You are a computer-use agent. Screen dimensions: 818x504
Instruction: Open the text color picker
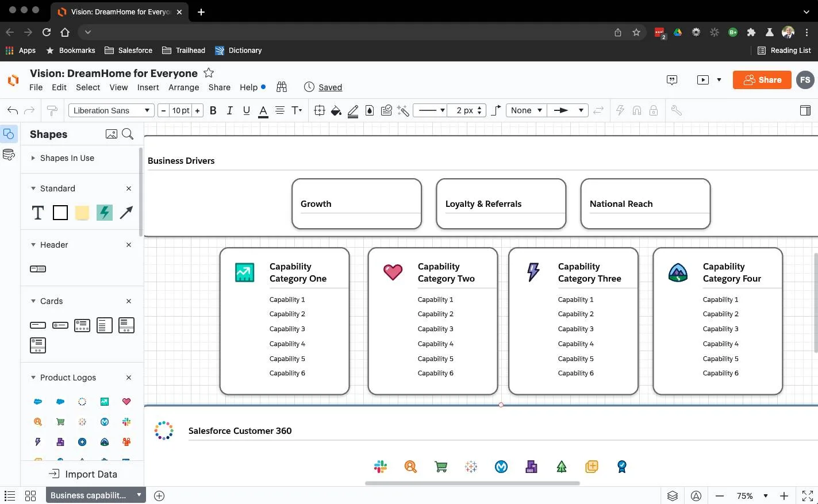coord(263,111)
